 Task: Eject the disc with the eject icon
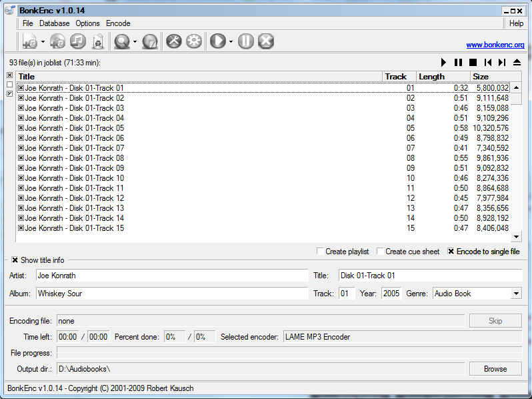click(517, 63)
